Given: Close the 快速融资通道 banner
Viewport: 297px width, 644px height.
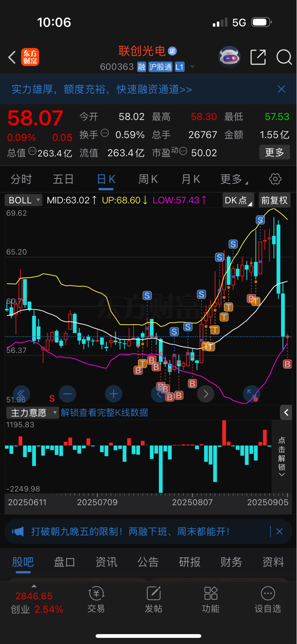Looking at the screenshot, I should [x=282, y=89].
